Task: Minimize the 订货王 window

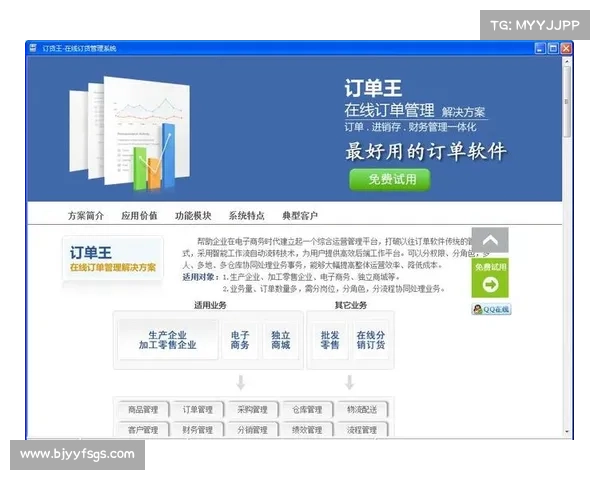Action: pos(540,48)
